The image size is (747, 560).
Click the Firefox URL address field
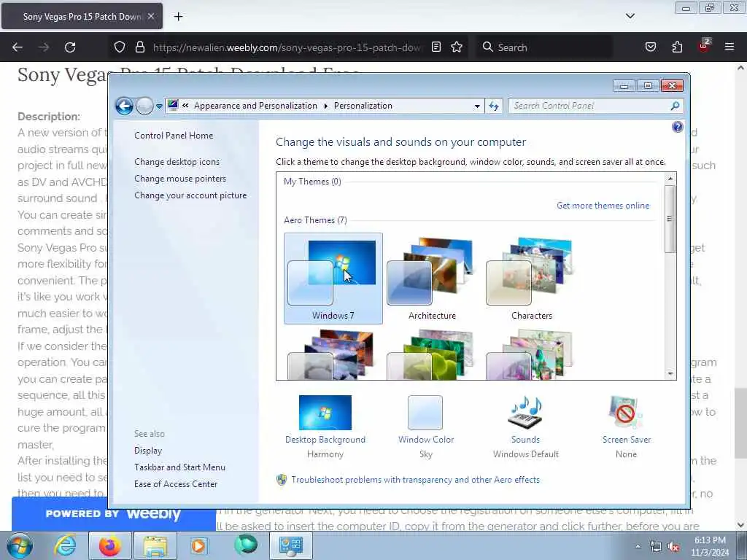click(x=287, y=47)
